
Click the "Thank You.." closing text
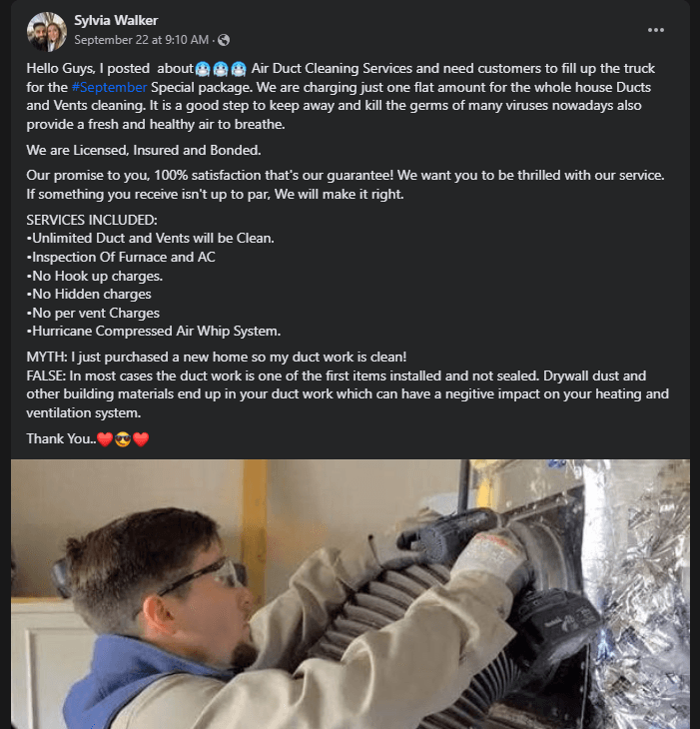click(61, 438)
